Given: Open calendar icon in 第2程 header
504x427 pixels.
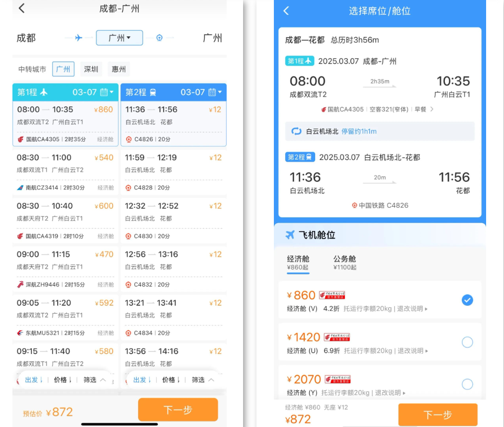Looking at the screenshot, I should (x=213, y=92).
